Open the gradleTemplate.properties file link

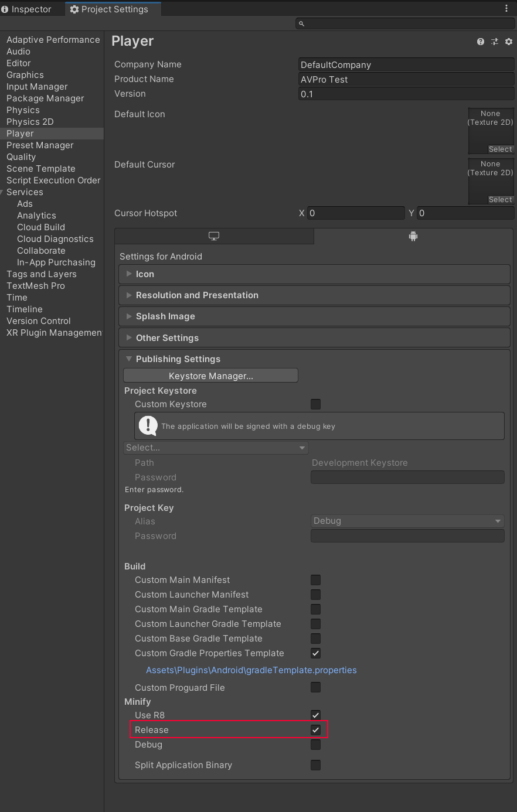[x=251, y=670]
